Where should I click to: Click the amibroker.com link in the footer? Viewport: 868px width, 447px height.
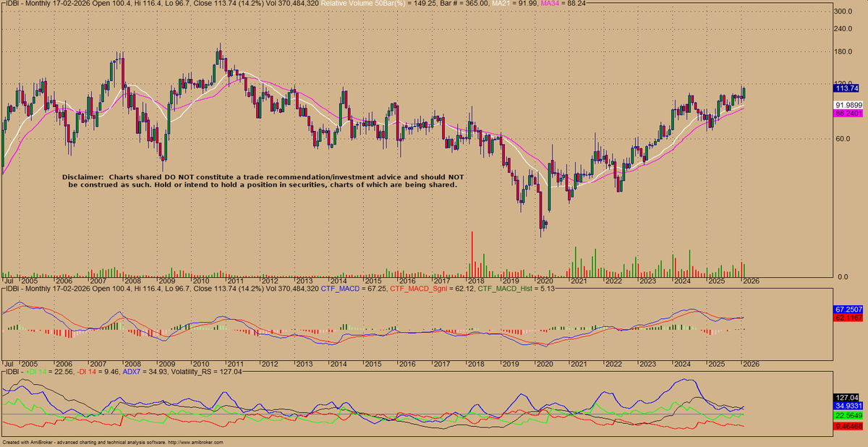click(x=197, y=443)
